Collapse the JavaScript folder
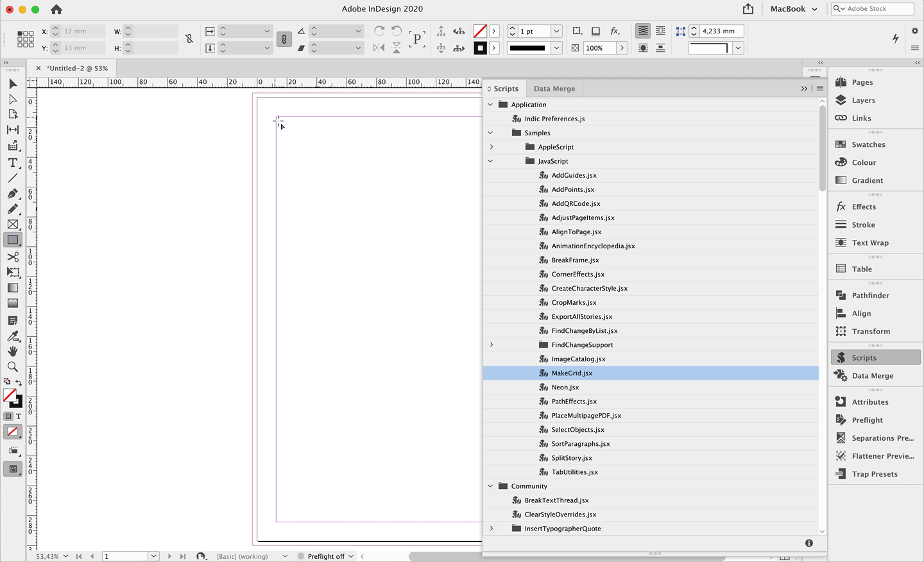The image size is (924, 562). point(490,161)
